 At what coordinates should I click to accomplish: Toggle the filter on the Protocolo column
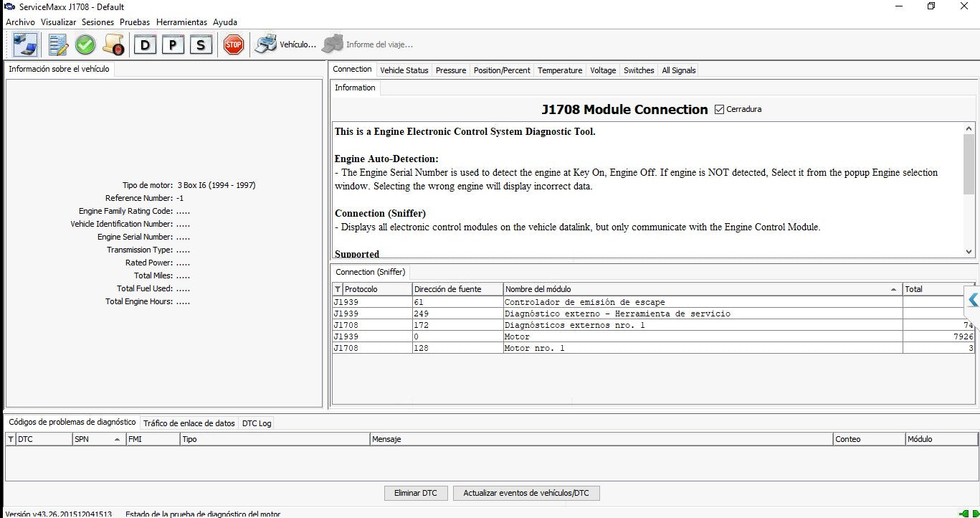pos(337,289)
